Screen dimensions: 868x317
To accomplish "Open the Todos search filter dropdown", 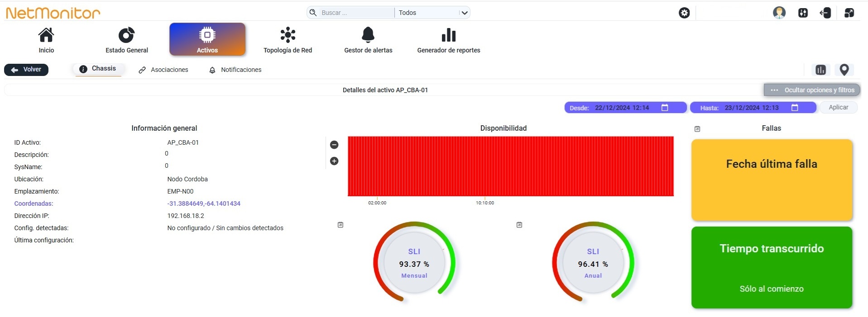I will pos(432,13).
